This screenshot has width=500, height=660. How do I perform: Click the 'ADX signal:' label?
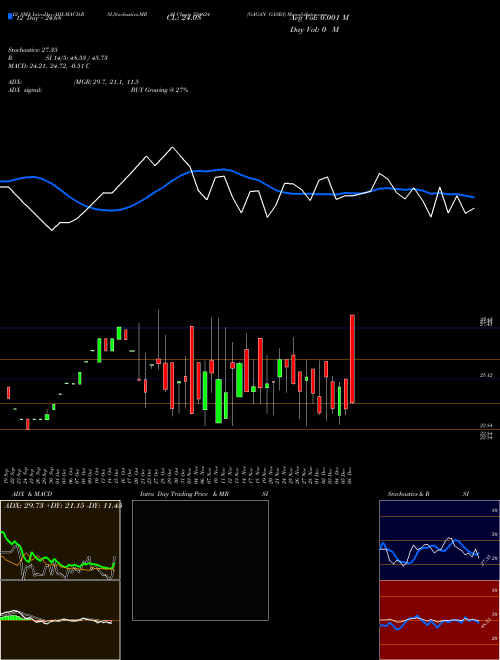click(25, 90)
